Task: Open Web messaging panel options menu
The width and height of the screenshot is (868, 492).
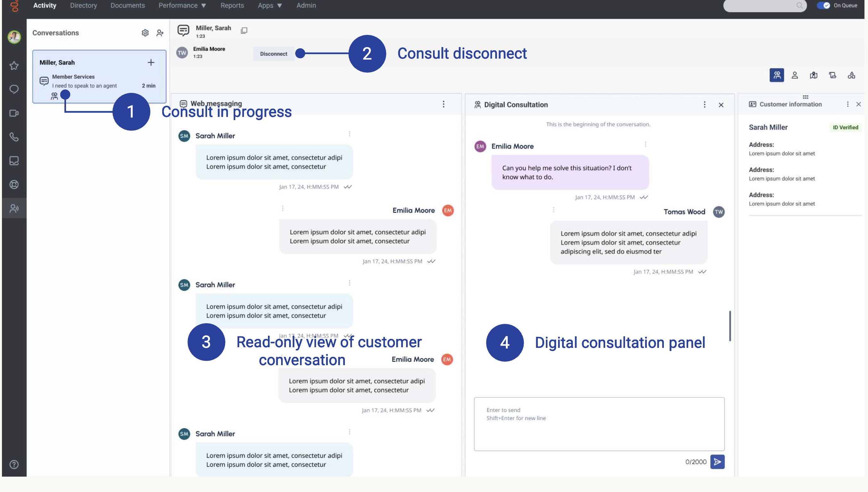Action: 443,104
